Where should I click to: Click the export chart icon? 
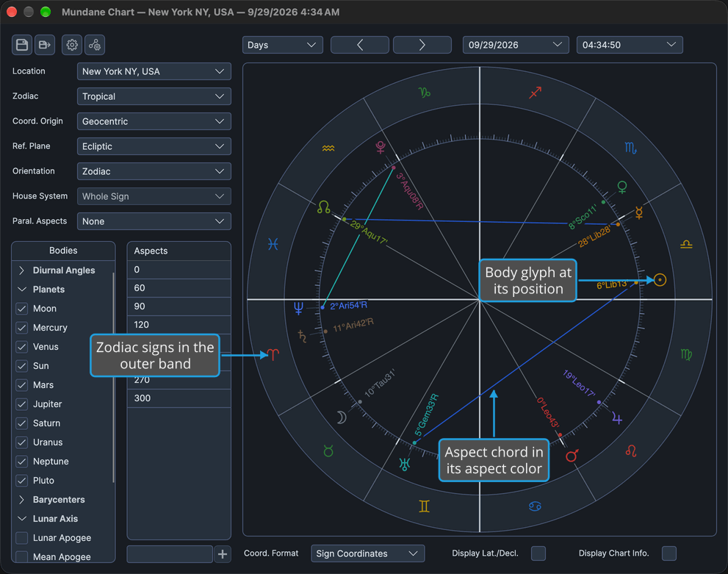[45, 45]
